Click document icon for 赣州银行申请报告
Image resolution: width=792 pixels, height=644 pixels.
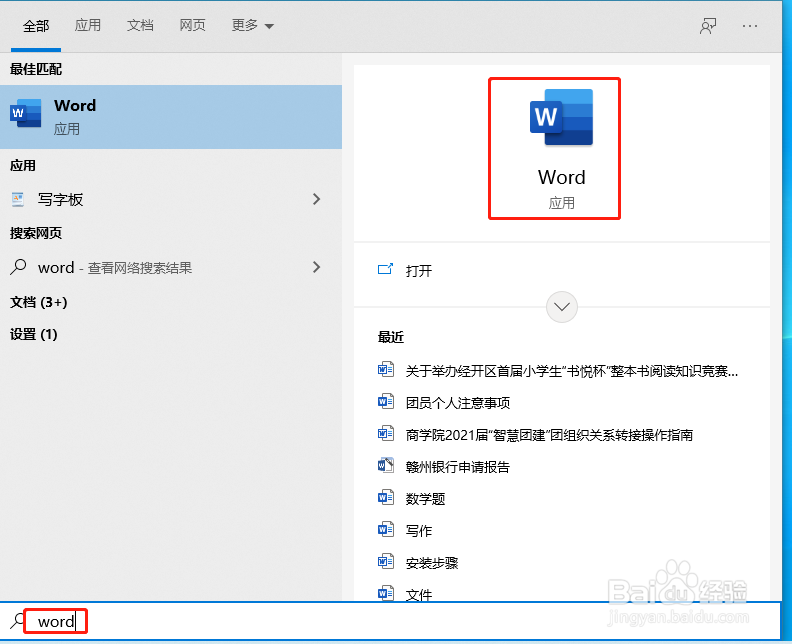pyautogui.click(x=386, y=466)
